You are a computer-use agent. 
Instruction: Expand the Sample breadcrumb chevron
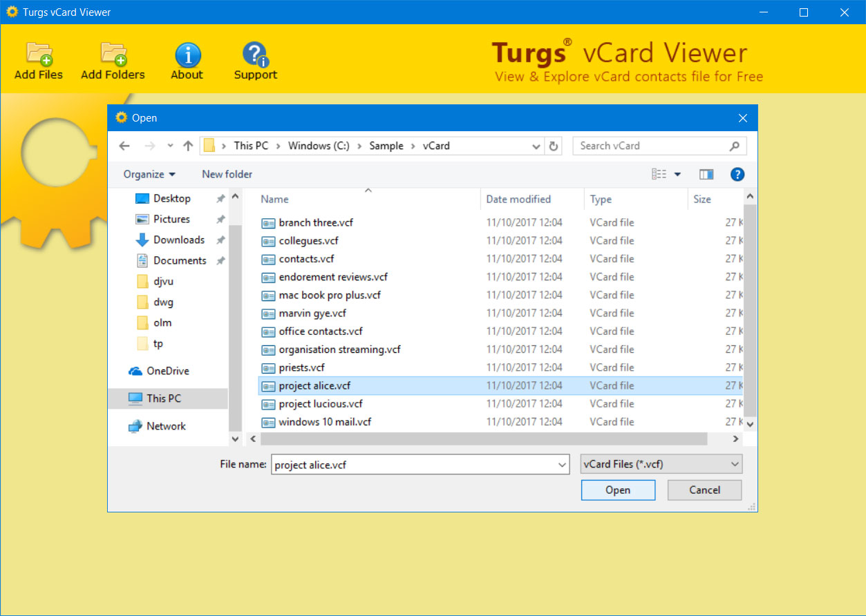click(413, 146)
